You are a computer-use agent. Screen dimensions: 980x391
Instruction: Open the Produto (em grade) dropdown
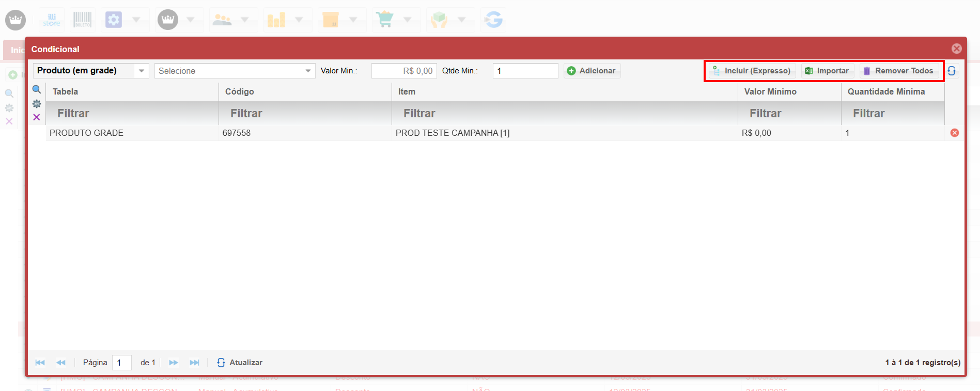pos(141,71)
